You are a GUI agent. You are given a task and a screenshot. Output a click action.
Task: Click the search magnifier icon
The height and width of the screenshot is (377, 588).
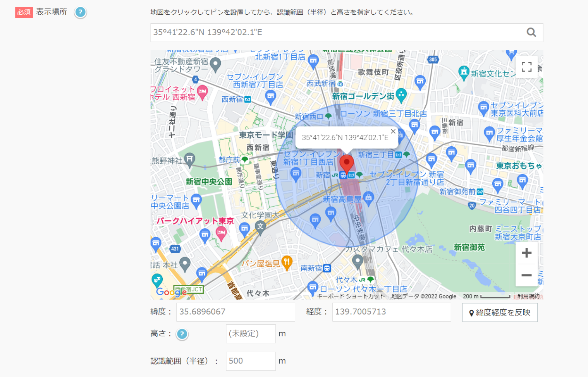pos(531,33)
